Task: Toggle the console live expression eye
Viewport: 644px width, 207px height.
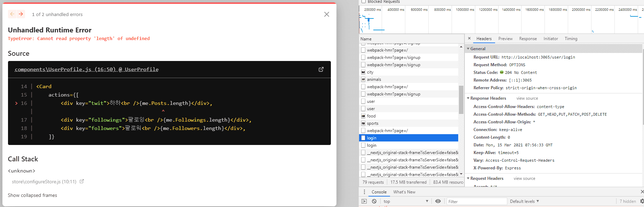Action: point(438,201)
